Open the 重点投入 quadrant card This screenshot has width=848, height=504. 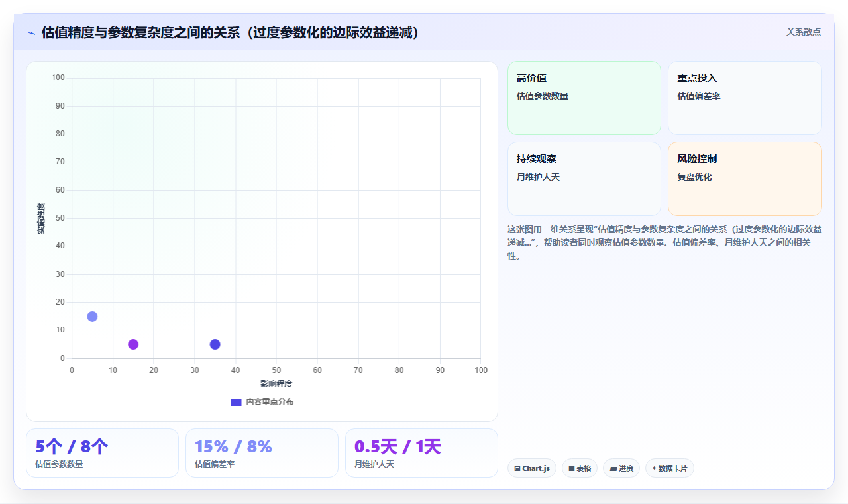[x=745, y=98]
